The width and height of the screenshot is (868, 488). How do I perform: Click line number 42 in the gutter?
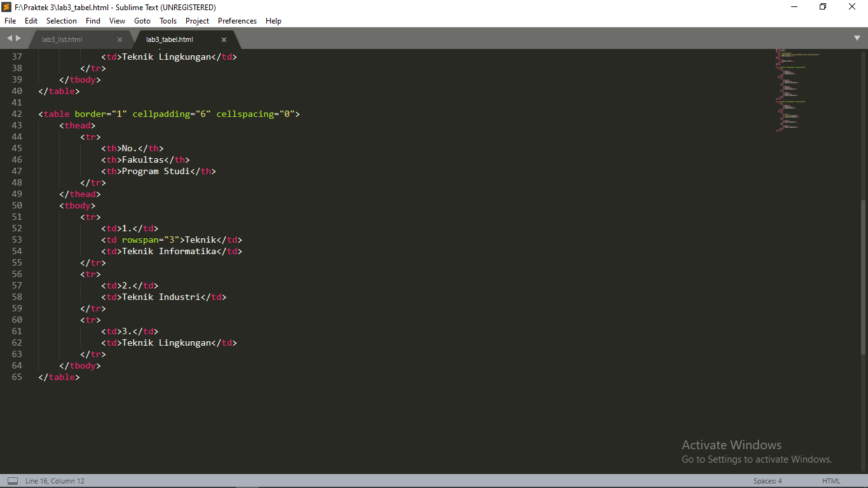pos(17,114)
